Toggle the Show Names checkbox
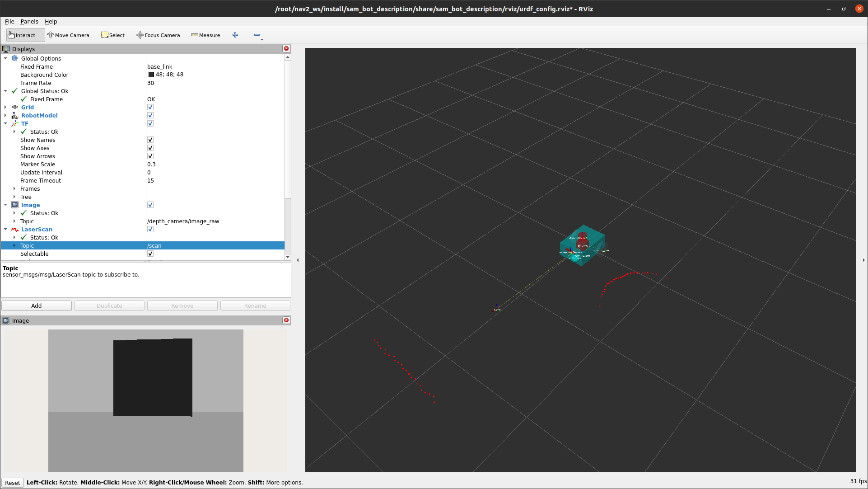This screenshot has width=868, height=489. [x=150, y=140]
